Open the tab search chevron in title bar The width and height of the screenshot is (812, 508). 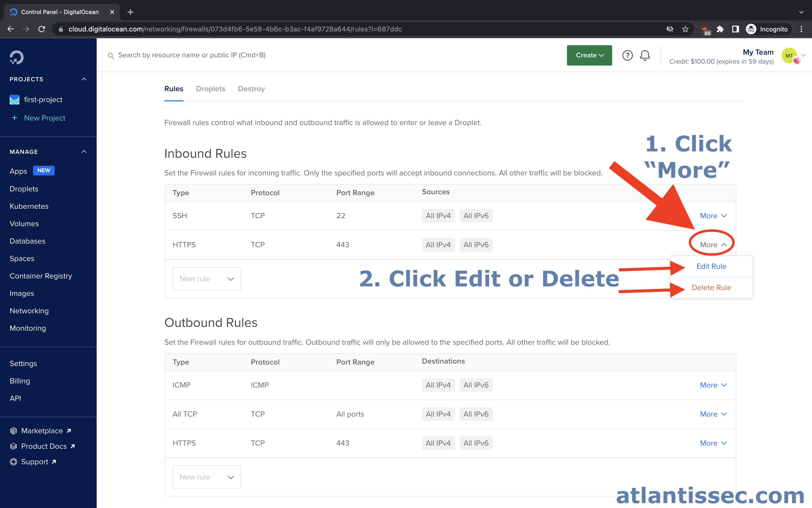[801, 12]
